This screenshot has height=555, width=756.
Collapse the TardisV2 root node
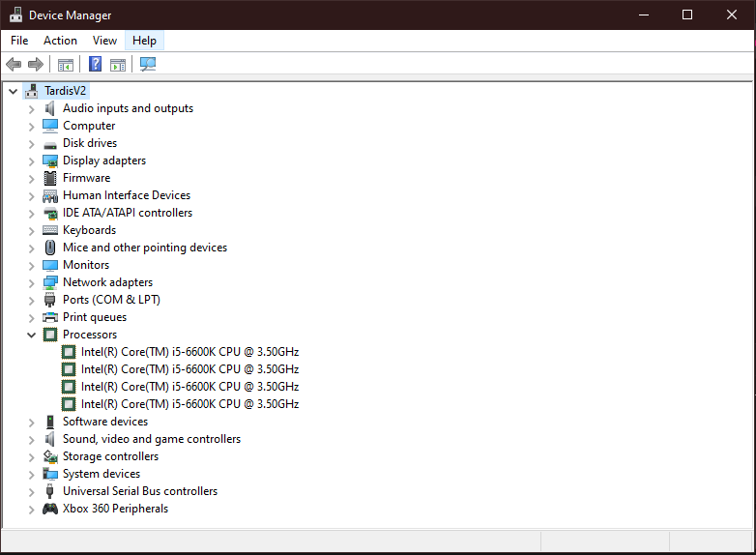[13, 91]
